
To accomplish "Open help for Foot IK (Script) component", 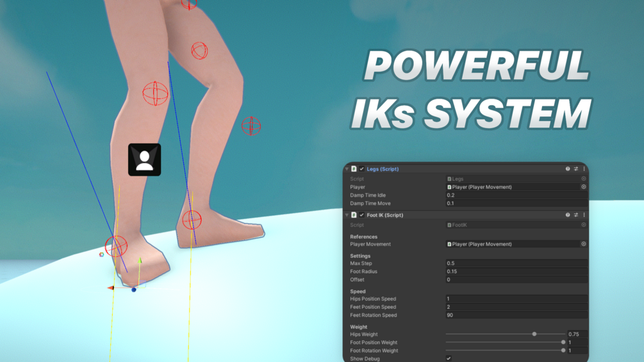I will point(568,215).
